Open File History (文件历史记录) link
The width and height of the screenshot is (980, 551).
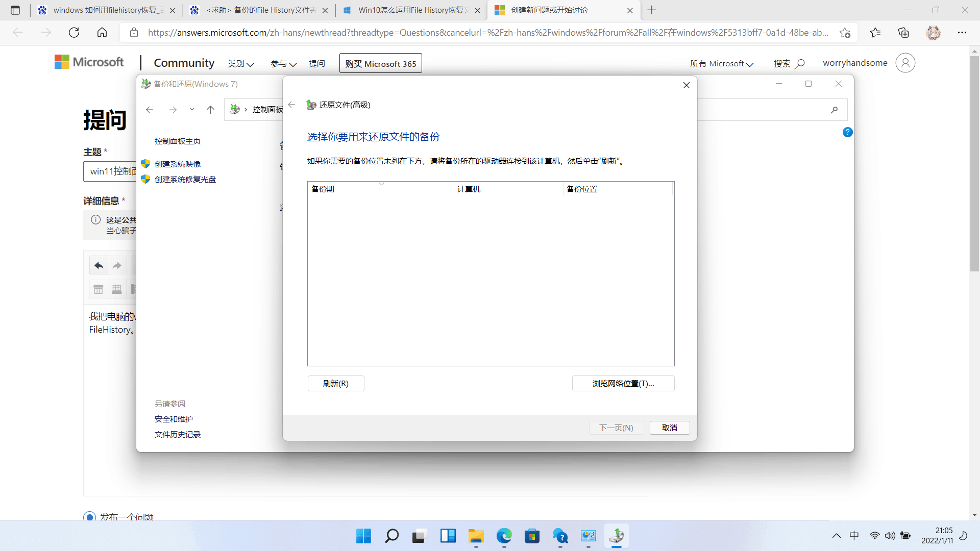[178, 434]
